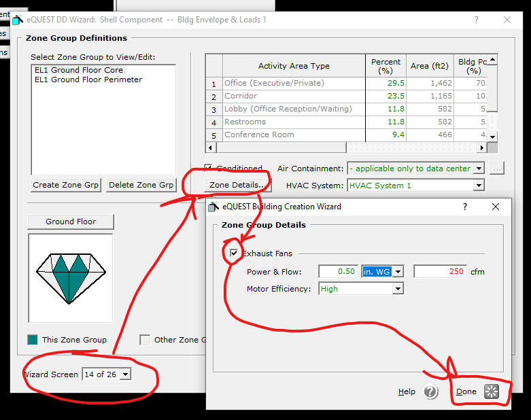Select EL1 Ground Floor Core zone group

coord(79,70)
